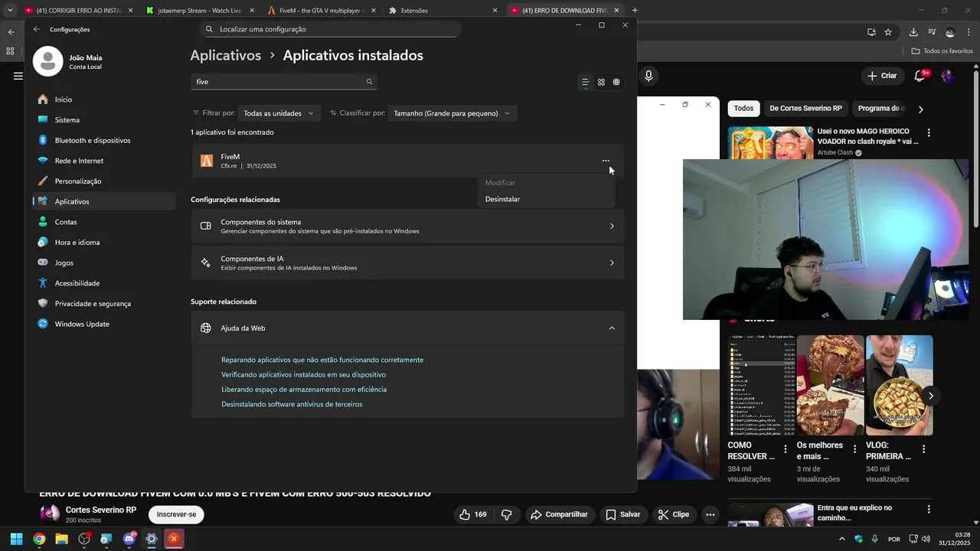Image resolution: width=980 pixels, height=551 pixels.
Task: Select Aplicativos in settings sidebar
Action: point(104,201)
